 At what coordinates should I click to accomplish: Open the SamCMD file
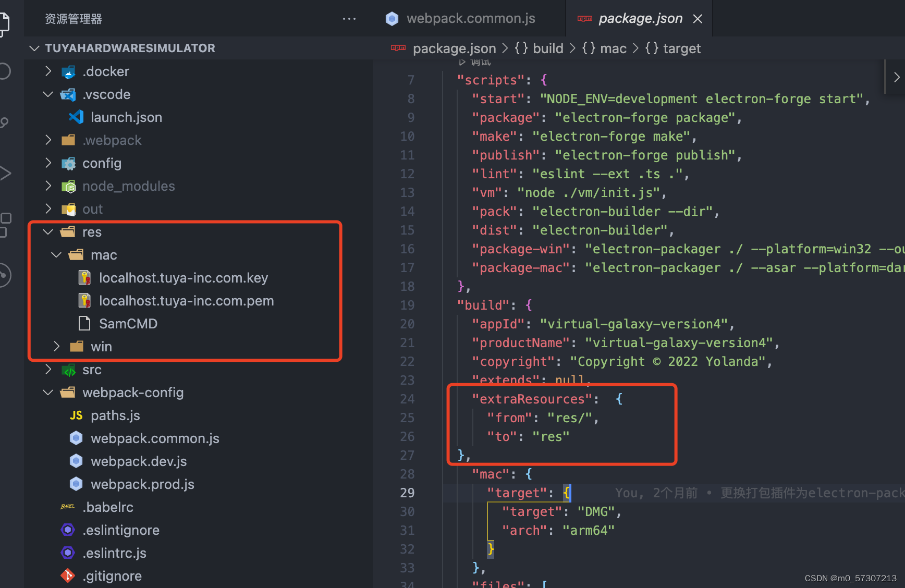pyautogui.click(x=128, y=324)
